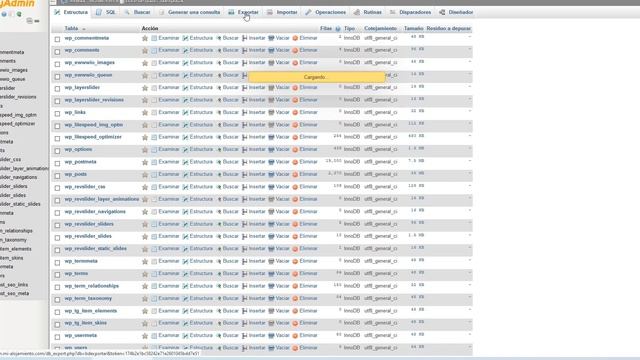Open the Estructura tab
The image size is (640, 360).
(71, 12)
